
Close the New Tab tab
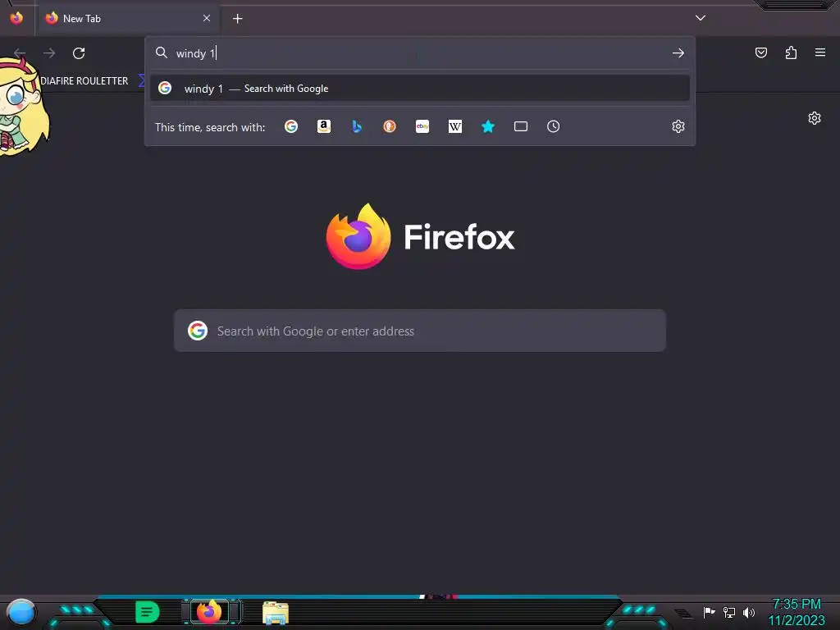[207, 18]
